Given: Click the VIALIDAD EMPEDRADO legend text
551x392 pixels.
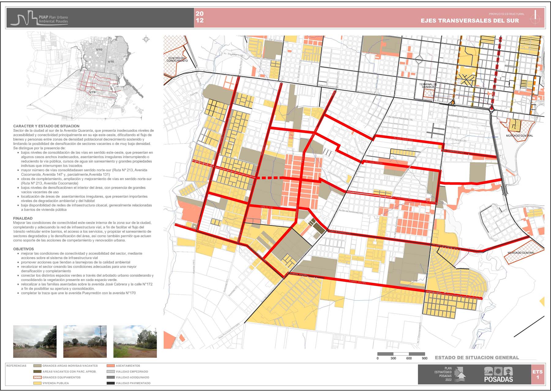Looking at the screenshot, I should coord(132,372).
